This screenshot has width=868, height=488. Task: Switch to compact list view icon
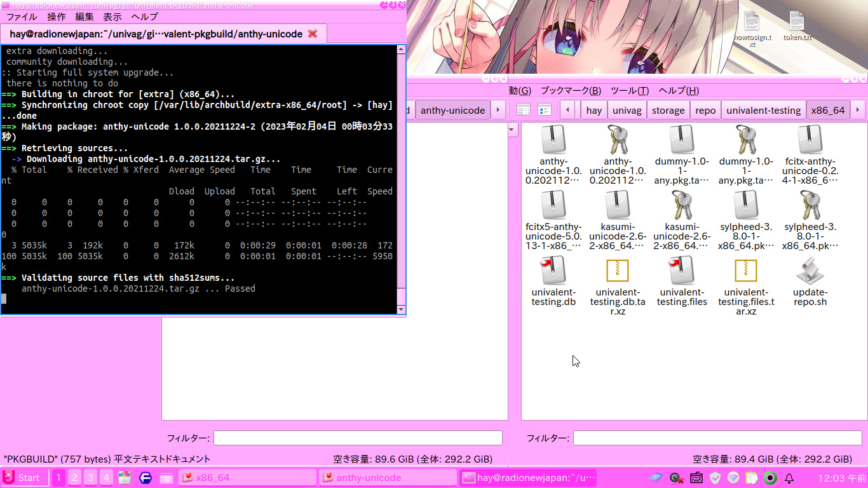[545, 110]
